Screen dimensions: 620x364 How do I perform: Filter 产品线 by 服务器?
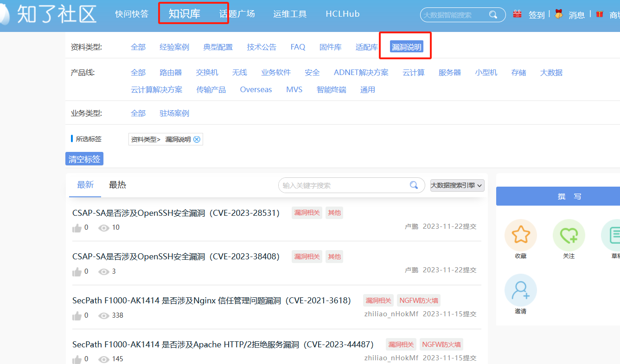pyautogui.click(x=450, y=72)
